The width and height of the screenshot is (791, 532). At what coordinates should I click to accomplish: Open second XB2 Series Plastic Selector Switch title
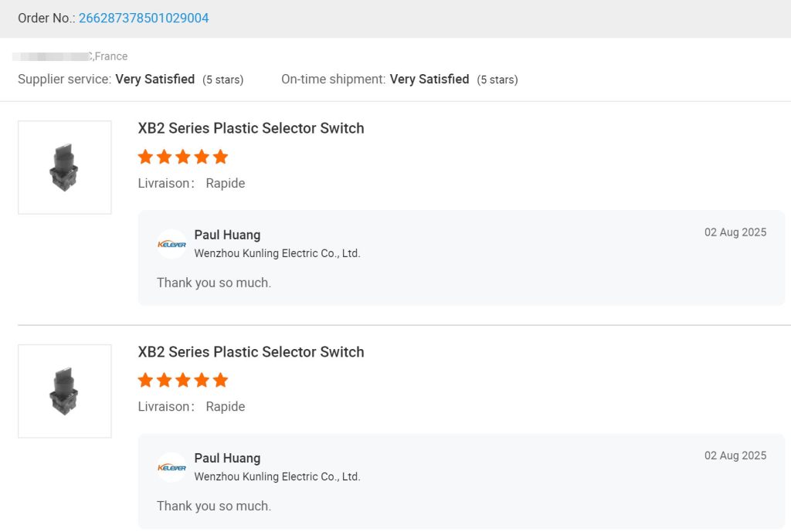250,352
